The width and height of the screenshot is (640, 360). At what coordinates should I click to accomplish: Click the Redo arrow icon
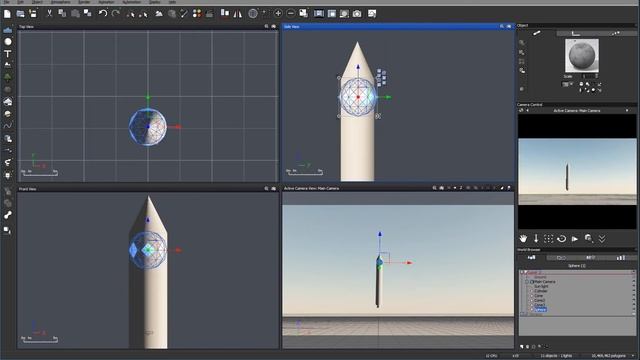[116, 13]
